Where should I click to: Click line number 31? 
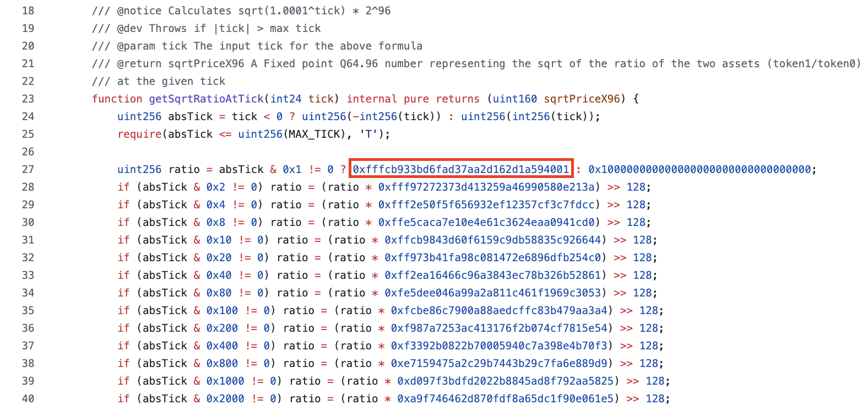coord(28,240)
